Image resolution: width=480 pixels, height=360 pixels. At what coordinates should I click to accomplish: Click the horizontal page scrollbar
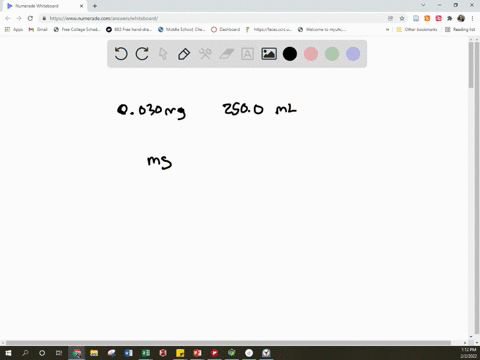(x=228, y=343)
